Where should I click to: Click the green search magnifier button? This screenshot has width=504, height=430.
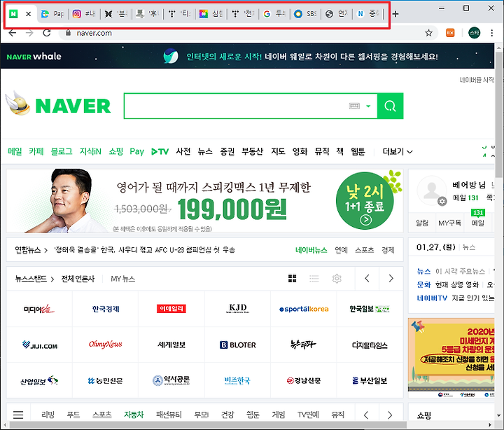click(x=390, y=106)
